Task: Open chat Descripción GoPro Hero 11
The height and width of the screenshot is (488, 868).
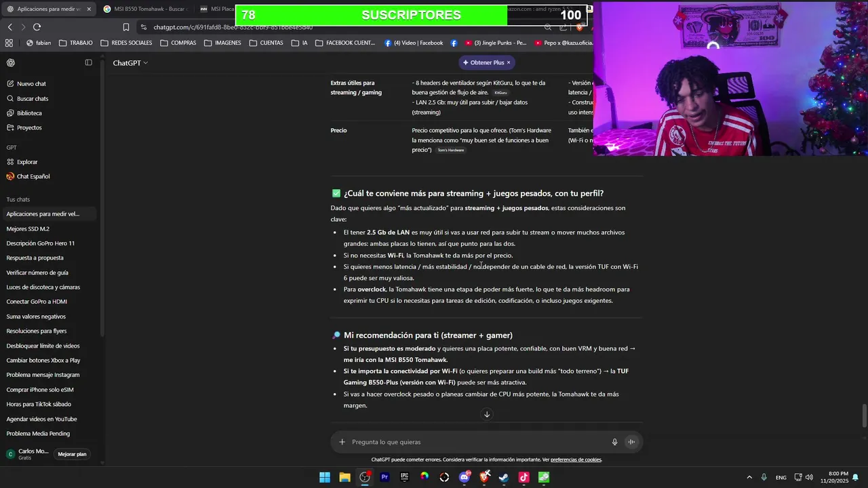Action: (x=41, y=243)
